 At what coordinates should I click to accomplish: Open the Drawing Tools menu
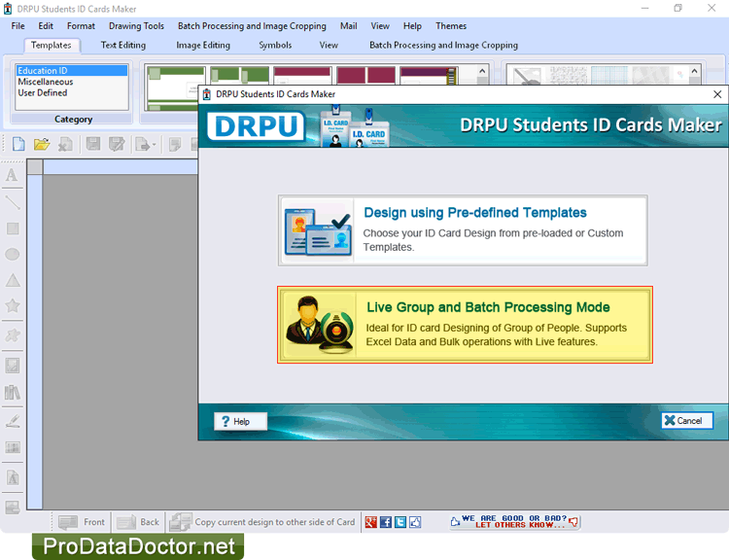tap(136, 26)
